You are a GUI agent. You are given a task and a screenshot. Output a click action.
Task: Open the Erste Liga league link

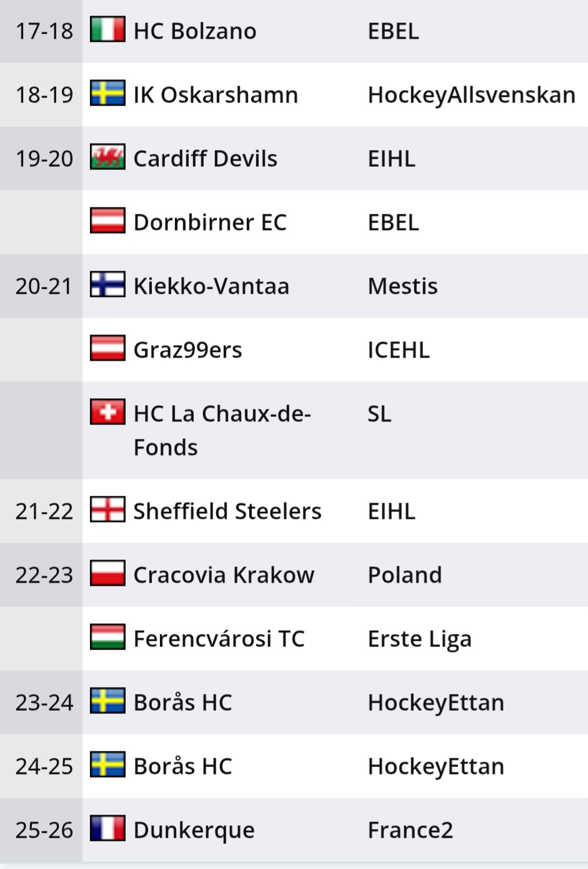419,639
